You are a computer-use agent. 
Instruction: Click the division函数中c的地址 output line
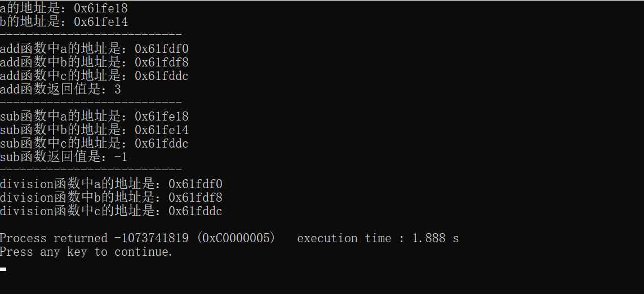[x=111, y=211]
